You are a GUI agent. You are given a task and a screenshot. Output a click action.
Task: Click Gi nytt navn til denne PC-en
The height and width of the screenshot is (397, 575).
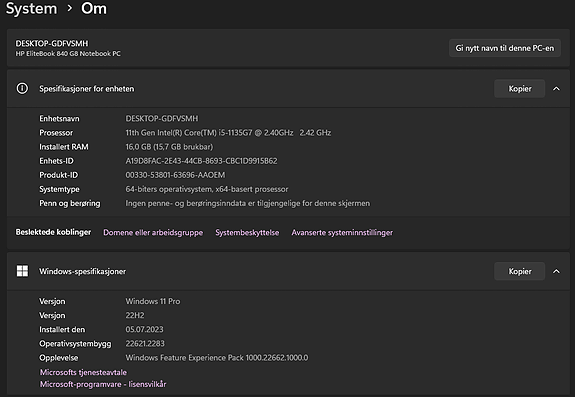pyautogui.click(x=505, y=48)
